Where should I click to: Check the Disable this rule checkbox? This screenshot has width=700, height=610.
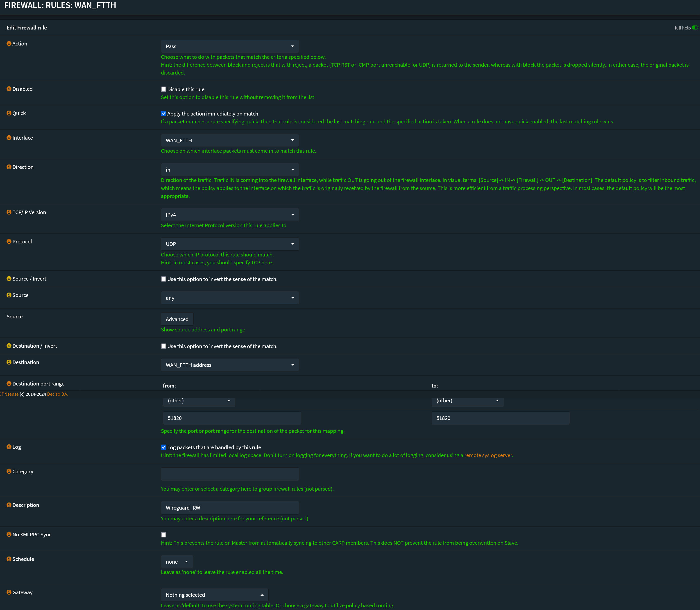coord(164,89)
